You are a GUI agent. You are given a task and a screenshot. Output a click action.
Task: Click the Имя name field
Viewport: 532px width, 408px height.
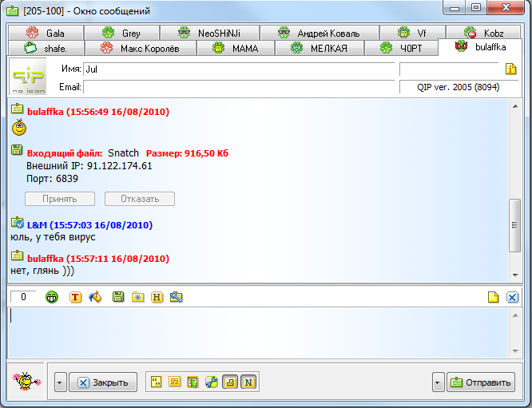coord(239,69)
